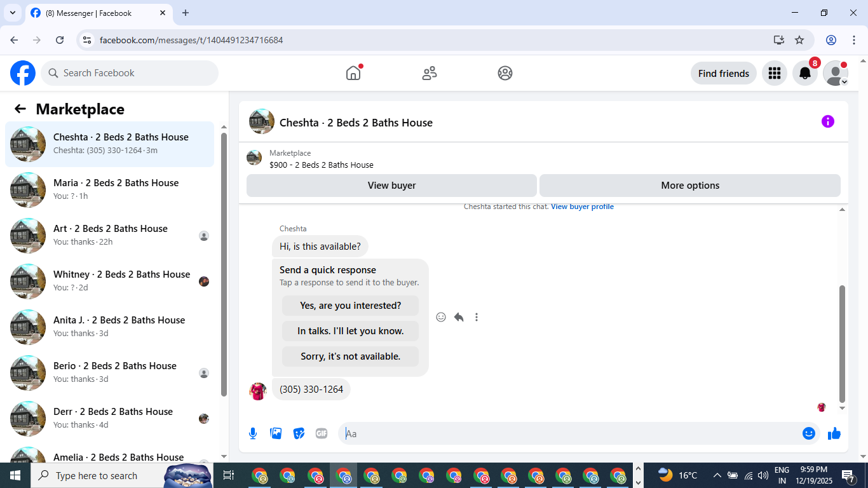
Task: Select the Messenger | Facebook tab
Action: 89,13
